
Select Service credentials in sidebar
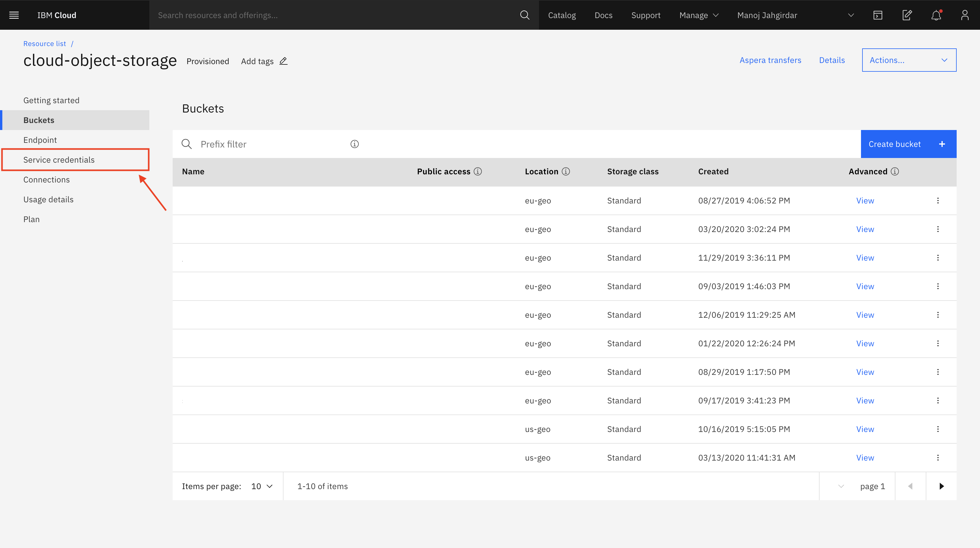tap(59, 160)
